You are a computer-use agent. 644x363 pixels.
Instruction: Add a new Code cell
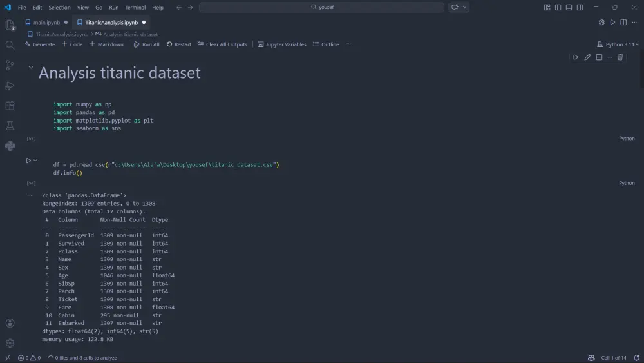point(72,44)
